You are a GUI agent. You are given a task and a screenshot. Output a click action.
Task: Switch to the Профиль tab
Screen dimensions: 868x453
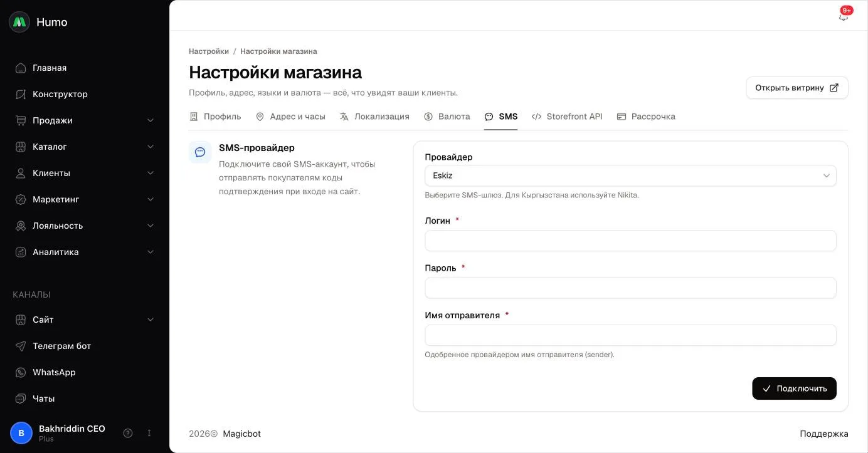click(215, 117)
